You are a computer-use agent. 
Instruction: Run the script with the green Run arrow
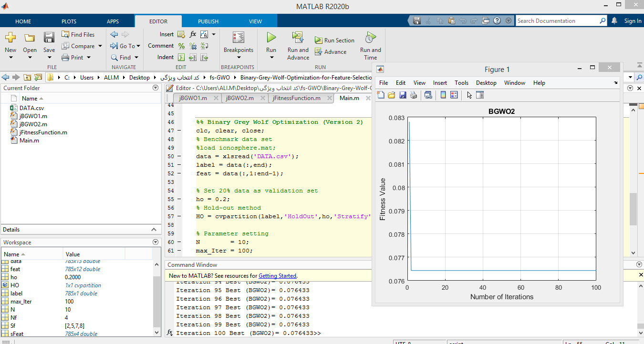click(x=271, y=37)
